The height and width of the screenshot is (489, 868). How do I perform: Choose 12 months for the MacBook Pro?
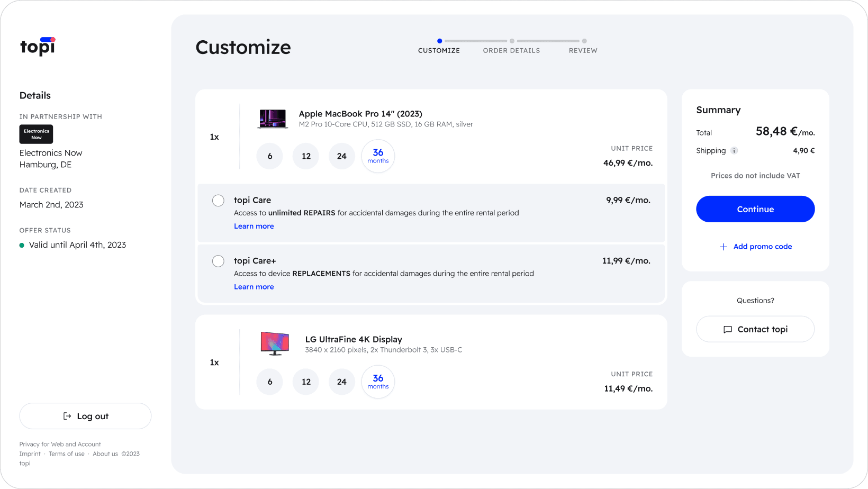(306, 156)
